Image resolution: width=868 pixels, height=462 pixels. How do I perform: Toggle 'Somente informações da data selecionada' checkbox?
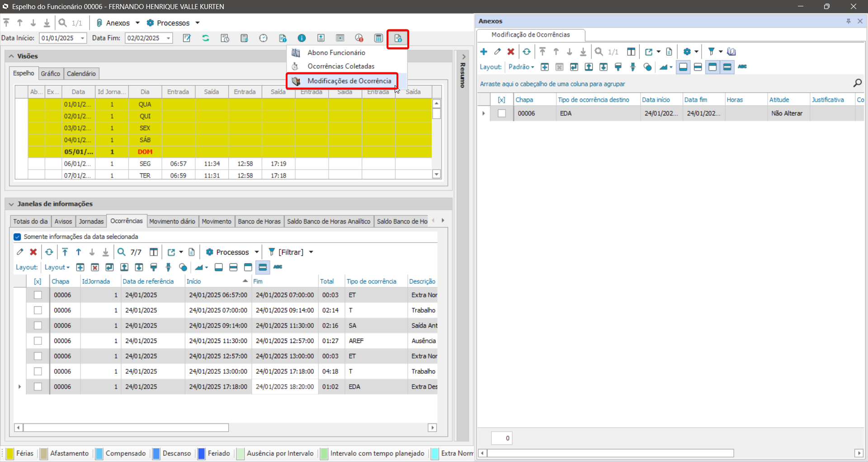pos(17,237)
